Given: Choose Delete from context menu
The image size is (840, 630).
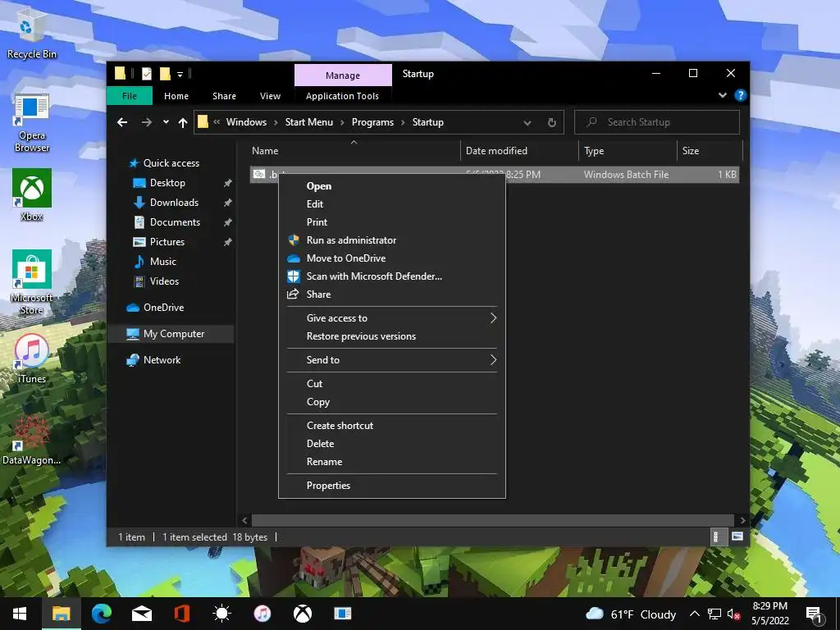Looking at the screenshot, I should 391,444.
